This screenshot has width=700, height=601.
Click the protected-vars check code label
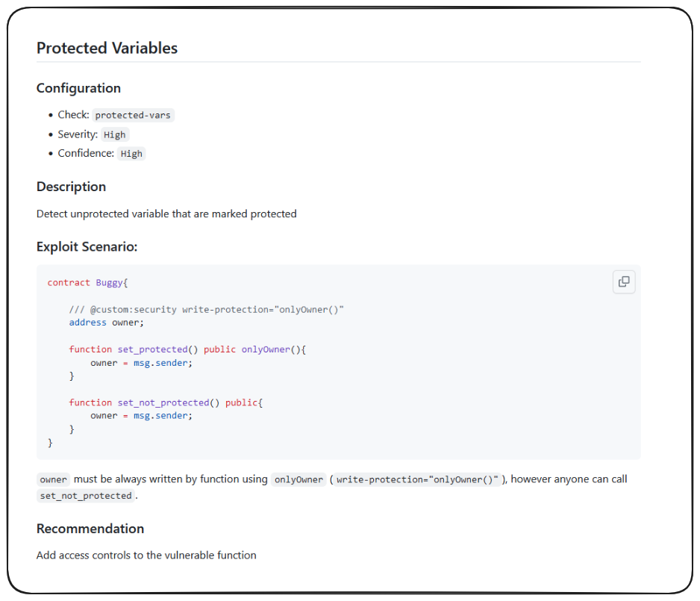pos(133,115)
